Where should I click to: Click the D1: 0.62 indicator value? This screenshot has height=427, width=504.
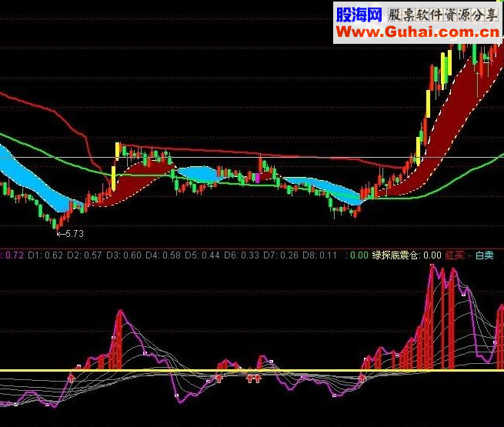45,255
